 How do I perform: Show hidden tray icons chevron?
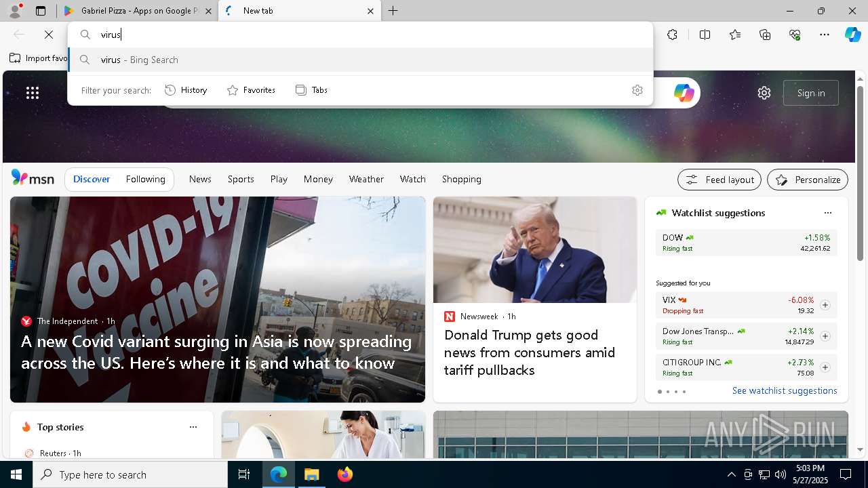coord(731,474)
